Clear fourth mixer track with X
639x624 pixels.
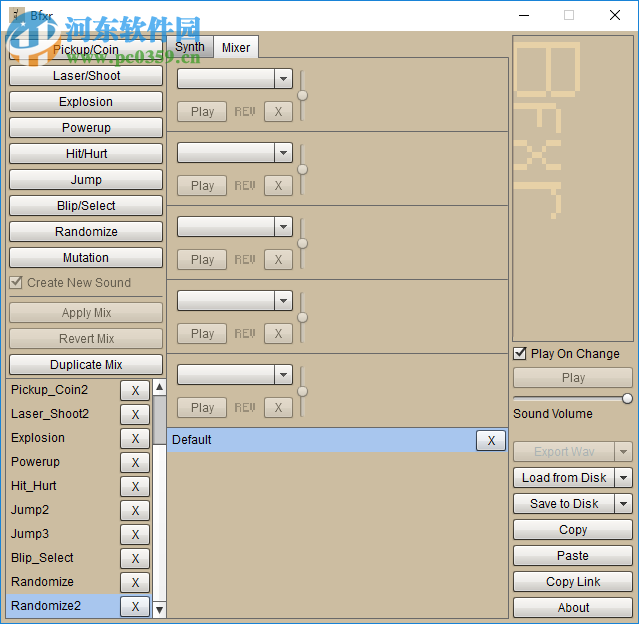point(278,334)
